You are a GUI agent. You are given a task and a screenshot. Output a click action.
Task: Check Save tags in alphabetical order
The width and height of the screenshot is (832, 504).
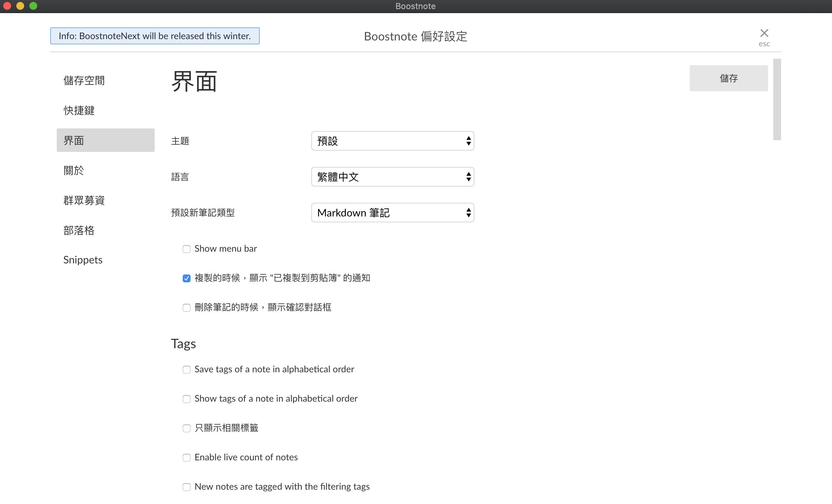pyautogui.click(x=186, y=370)
